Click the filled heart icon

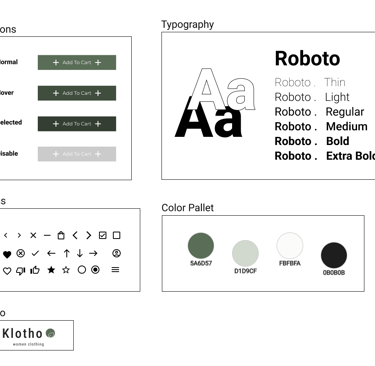point(7,254)
